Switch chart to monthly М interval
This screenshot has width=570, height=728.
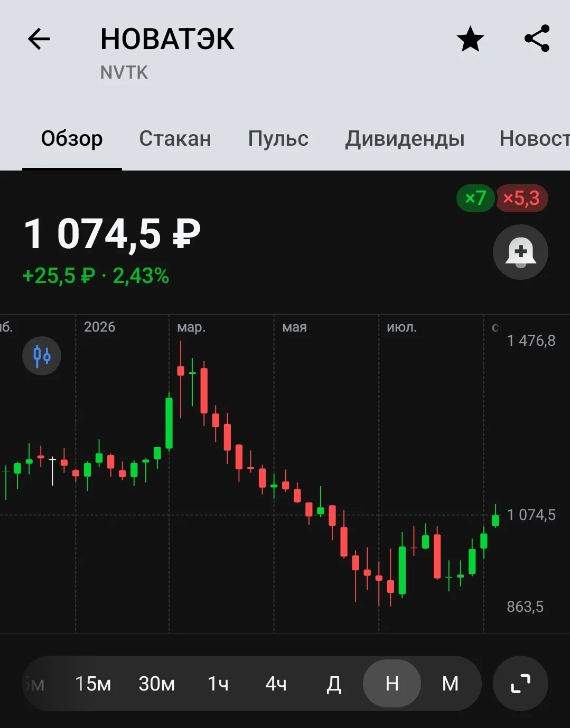450,684
